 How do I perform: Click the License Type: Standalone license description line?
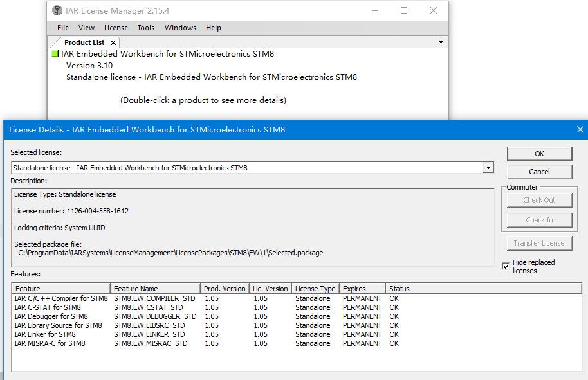click(x=65, y=194)
